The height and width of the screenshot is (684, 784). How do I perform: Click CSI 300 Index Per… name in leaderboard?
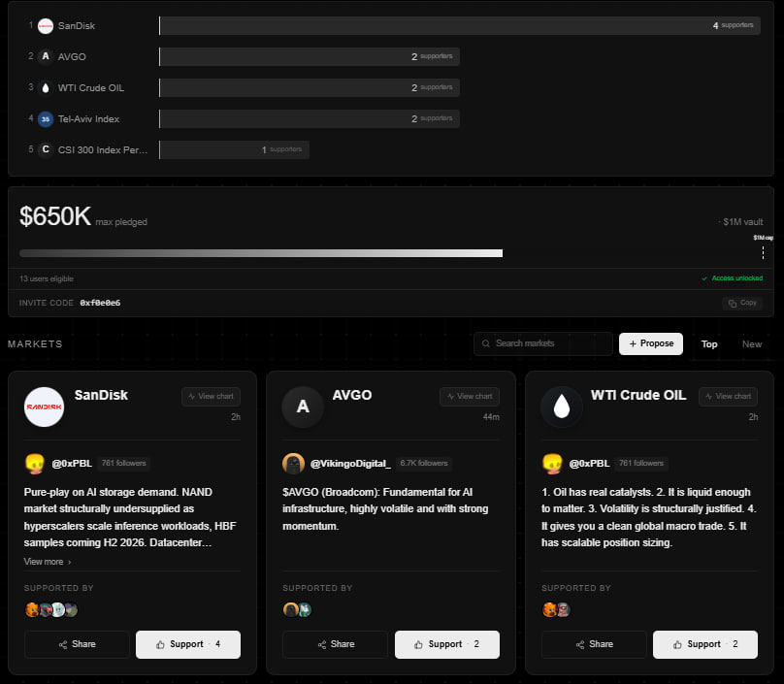click(103, 150)
